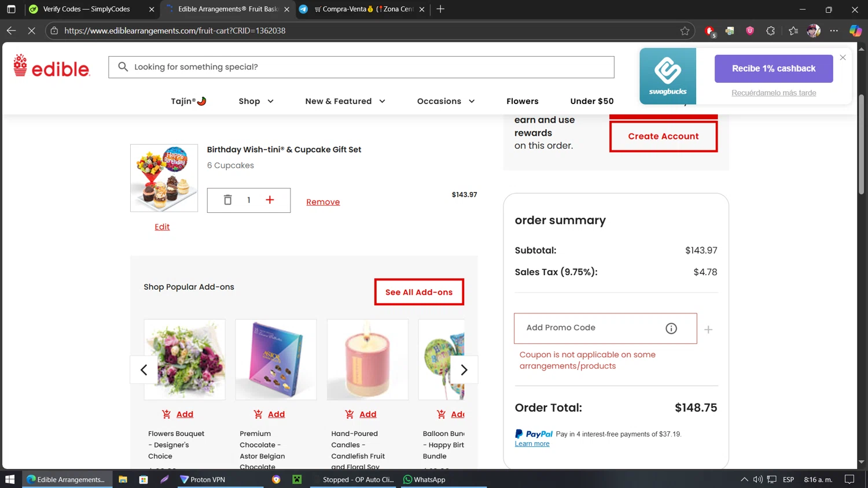Open the browser Settings and more menu
The height and width of the screenshot is (488, 868).
click(834, 31)
